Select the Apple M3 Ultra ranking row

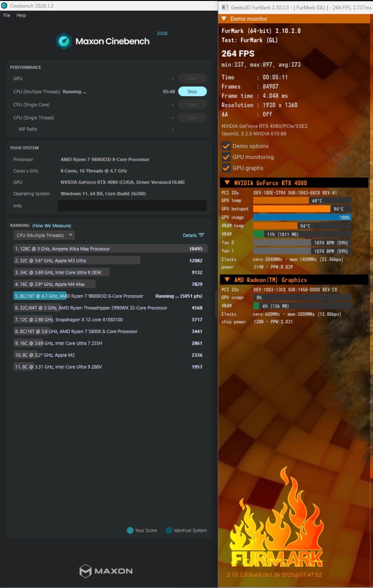click(x=110, y=260)
